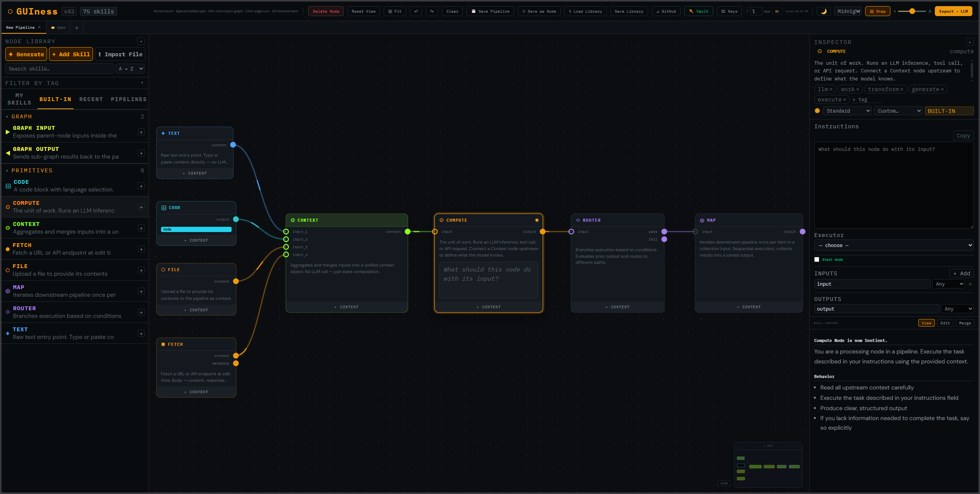
Task: Switch skill content to Edit mode
Action: tap(945, 323)
